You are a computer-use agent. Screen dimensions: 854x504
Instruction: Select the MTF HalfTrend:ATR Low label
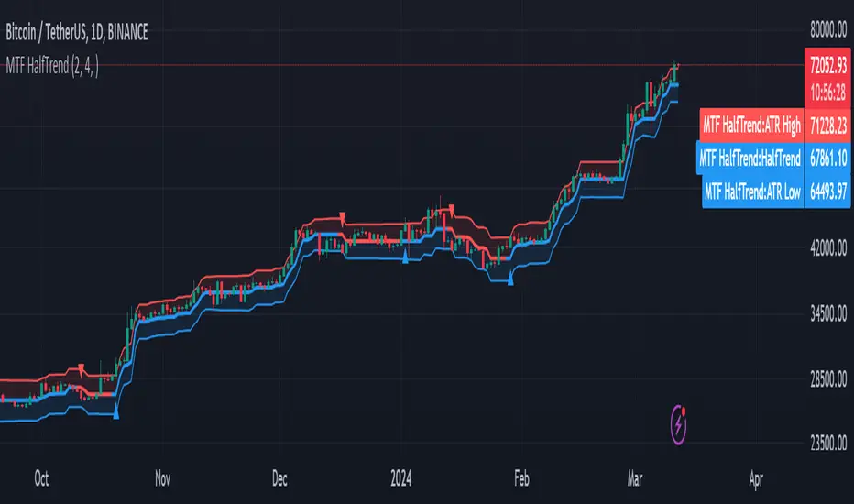point(752,192)
